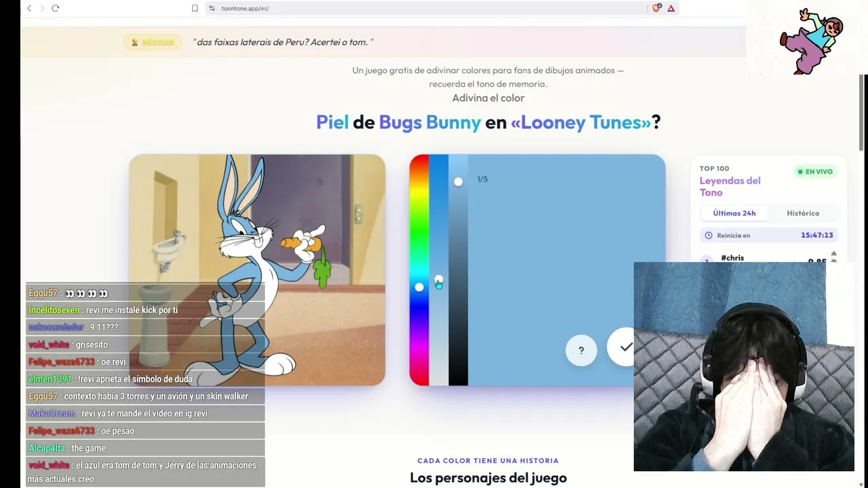Image resolution: width=868 pixels, height=488 pixels.
Task: Click the streamer webcam overlay
Action: point(744,366)
